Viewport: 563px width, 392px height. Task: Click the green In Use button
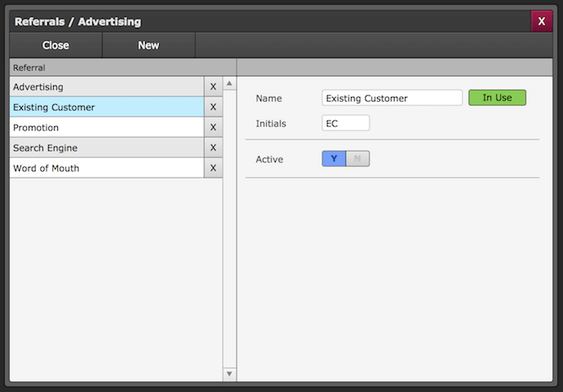[497, 98]
